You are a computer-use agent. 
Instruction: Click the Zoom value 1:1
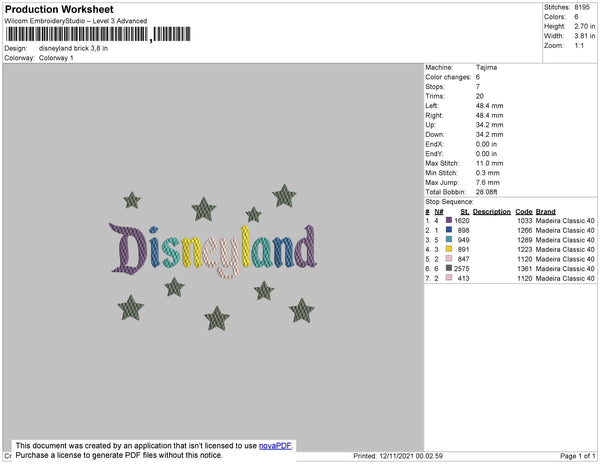(x=579, y=46)
